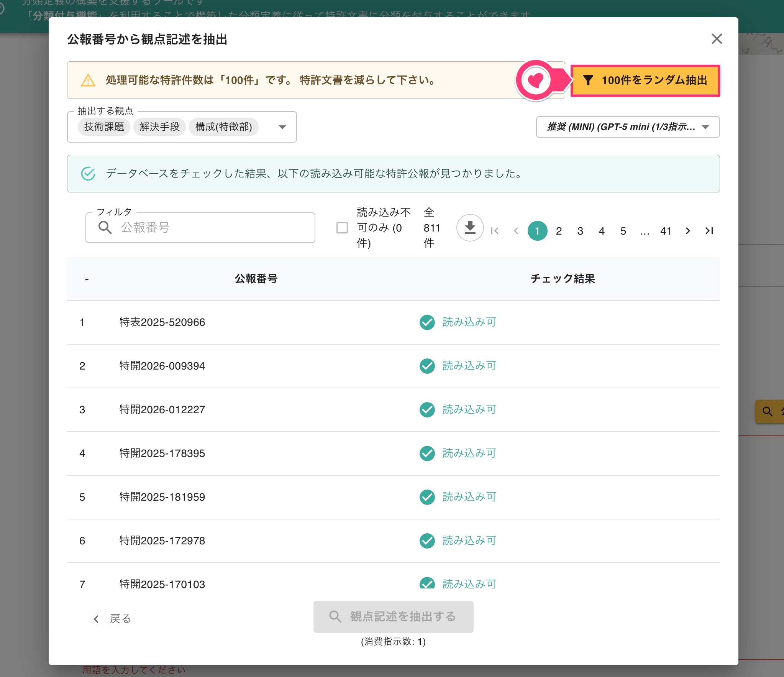The width and height of the screenshot is (784, 677).
Task: Click the next page arrow icon
Action: (688, 231)
